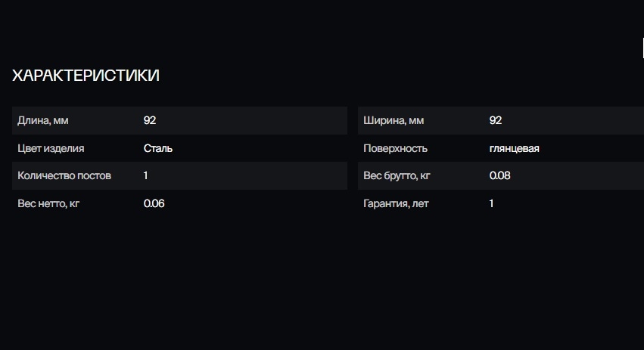
Task: Click the ХАРАКТЕРИСТИКИ section heading
Action: [x=86, y=76]
